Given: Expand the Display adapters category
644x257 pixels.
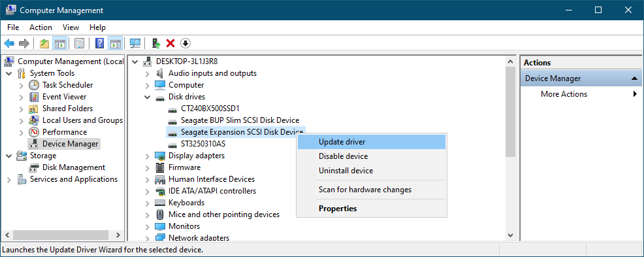Looking at the screenshot, I should (148, 156).
